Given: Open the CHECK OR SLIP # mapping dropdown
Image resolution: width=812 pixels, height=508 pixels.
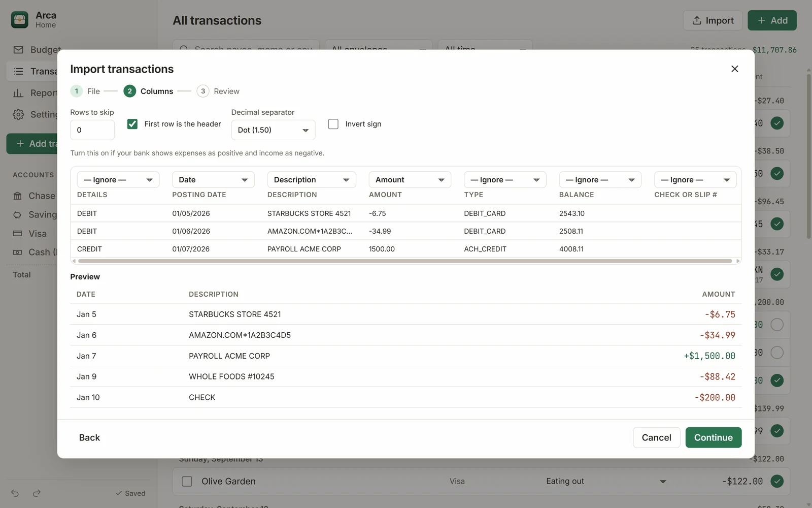Looking at the screenshot, I should (x=695, y=180).
